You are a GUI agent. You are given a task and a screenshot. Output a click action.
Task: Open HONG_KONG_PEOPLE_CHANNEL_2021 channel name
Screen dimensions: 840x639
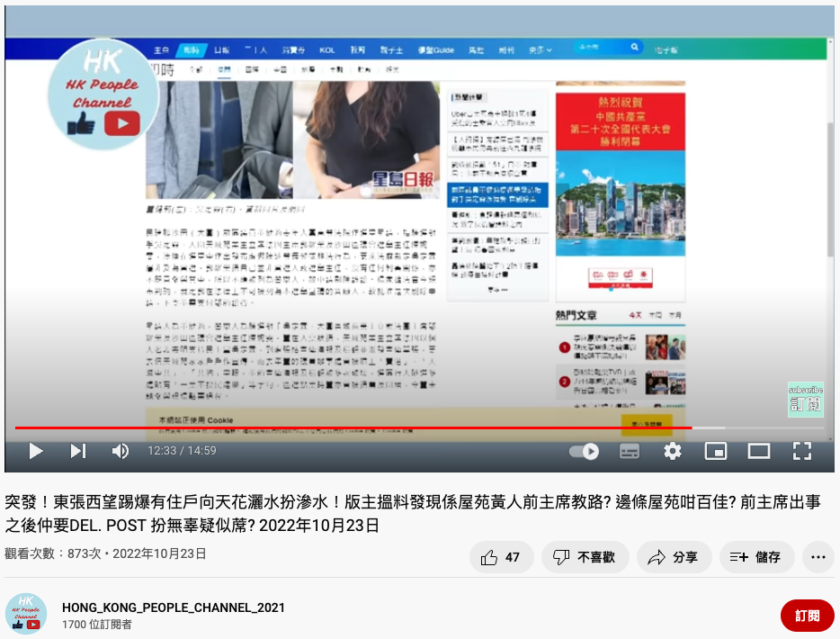173,607
